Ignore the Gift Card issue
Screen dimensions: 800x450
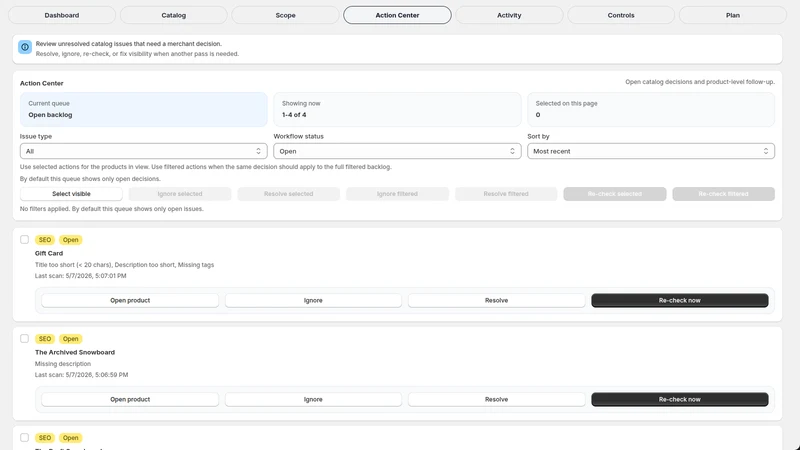coord(313,301)
